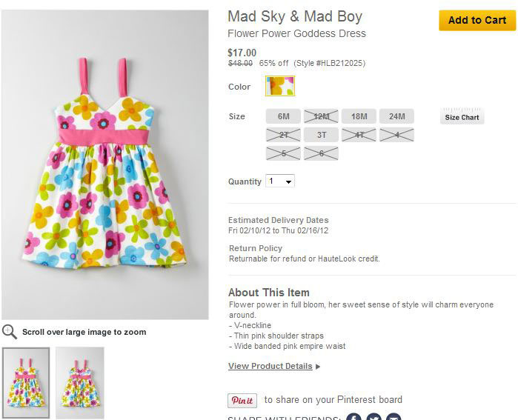Viewport: 518px width, 420px height.
Task: Open the Quantity dropdown
Action: click(281, 181)
